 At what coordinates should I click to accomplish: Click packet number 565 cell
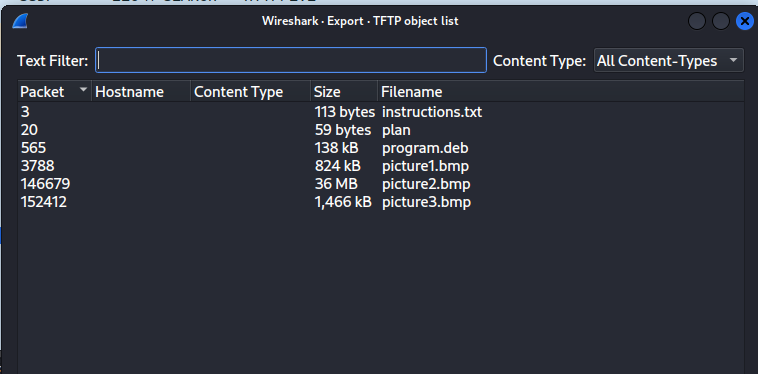click(x=34, y=148)
